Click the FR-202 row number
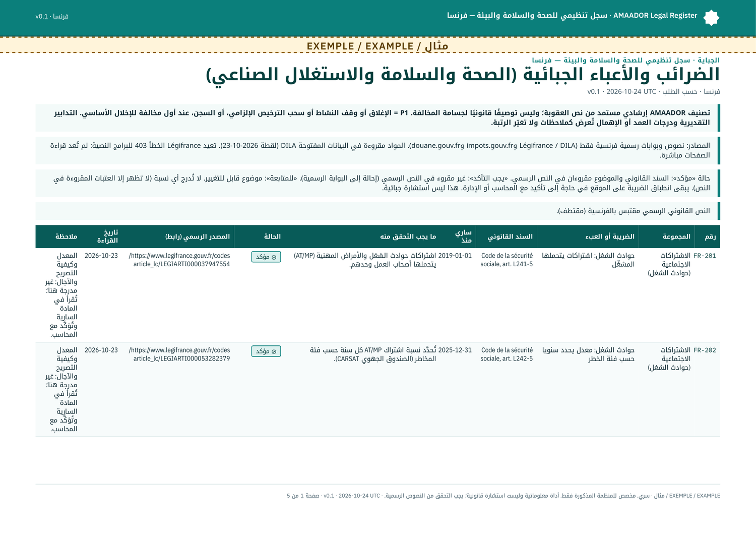This screenshot has height=535, width=756. coord(705,350)
